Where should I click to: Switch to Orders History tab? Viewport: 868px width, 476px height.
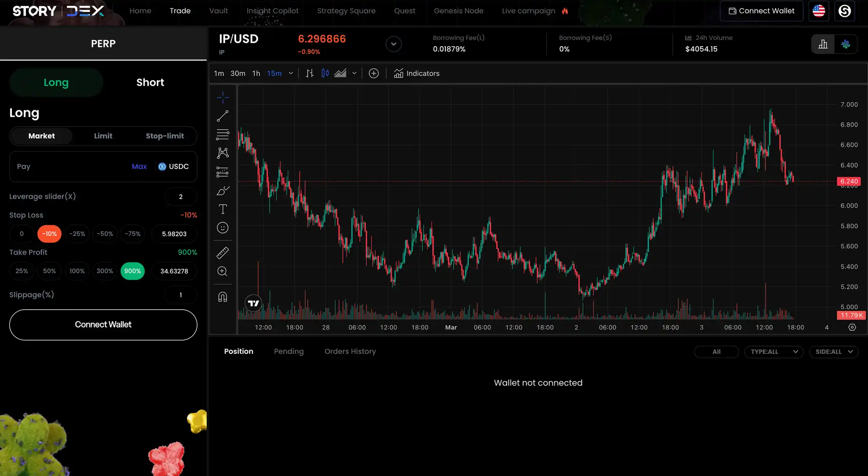click(x=350, y=351)
